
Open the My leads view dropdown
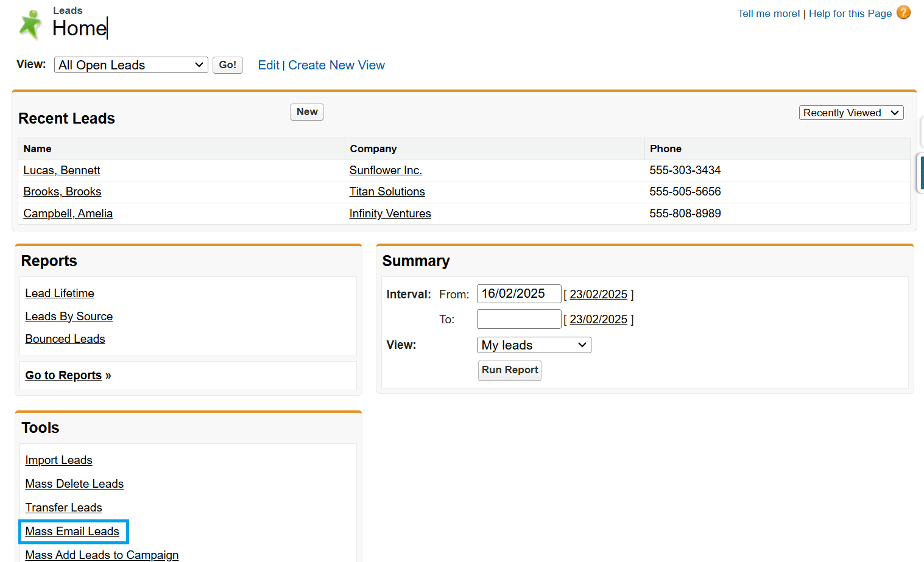[x=533, y=345]
